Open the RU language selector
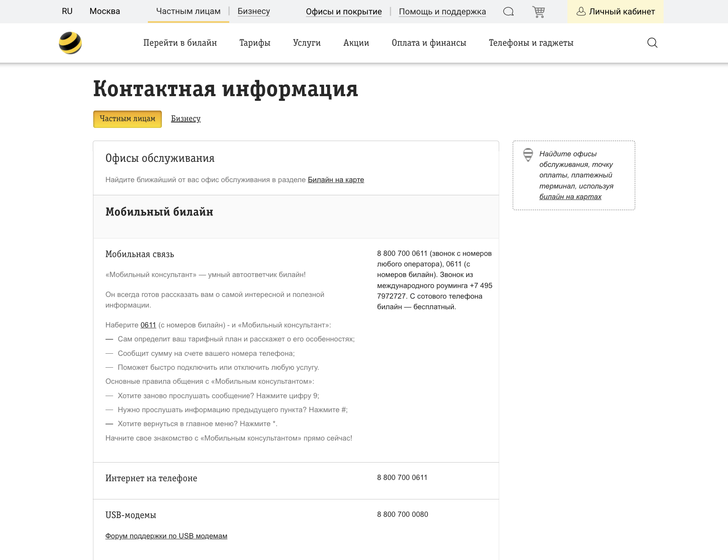 tap(67, 11)
